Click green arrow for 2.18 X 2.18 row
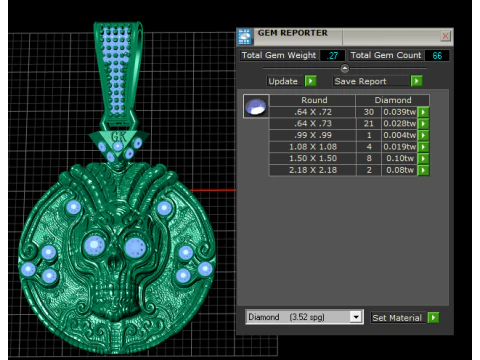 click(x=423, y=170)
